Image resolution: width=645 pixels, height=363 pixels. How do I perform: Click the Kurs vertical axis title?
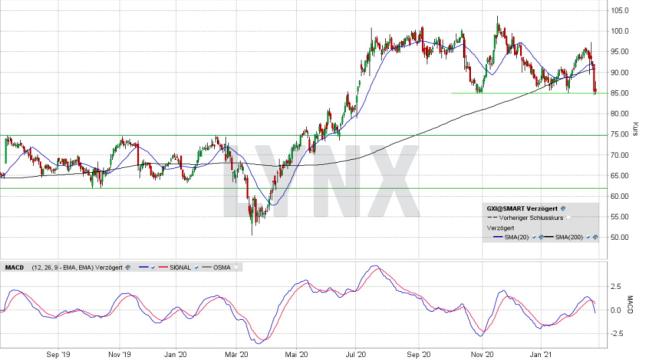635,129
